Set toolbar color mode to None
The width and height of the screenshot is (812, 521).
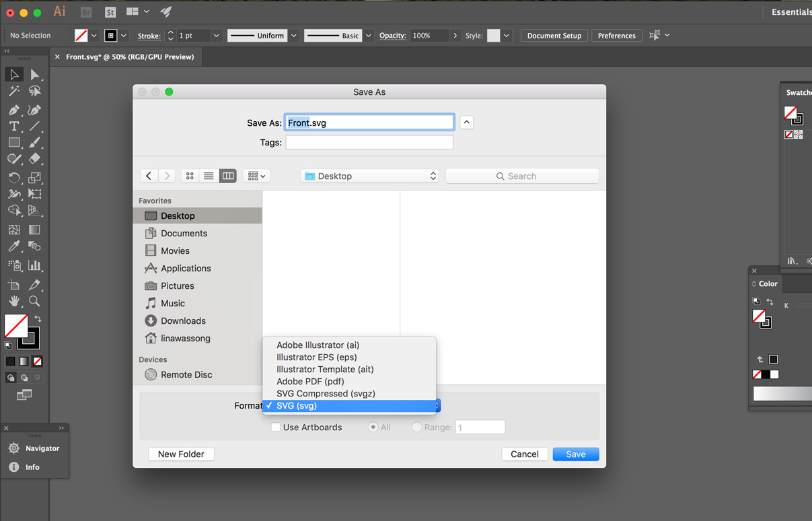37,361
